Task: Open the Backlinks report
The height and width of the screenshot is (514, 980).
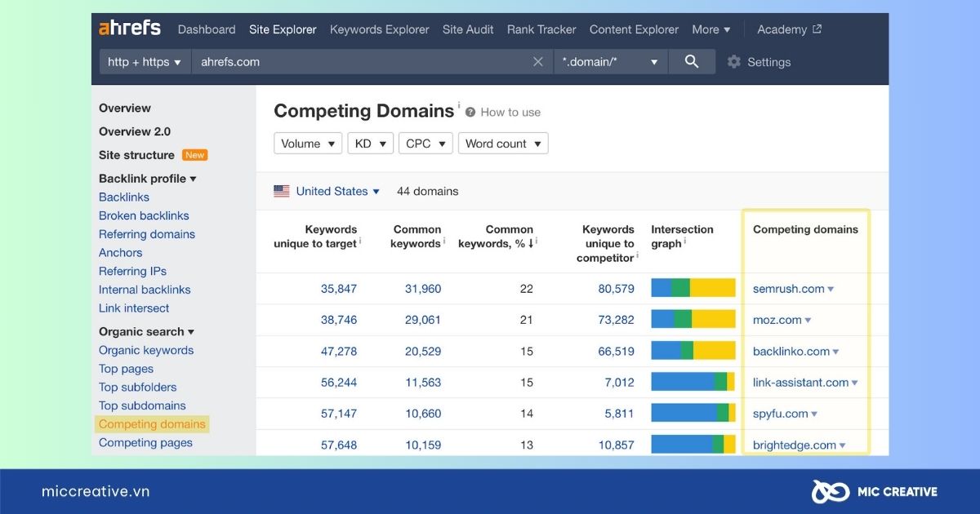Action: click(124, 197)
